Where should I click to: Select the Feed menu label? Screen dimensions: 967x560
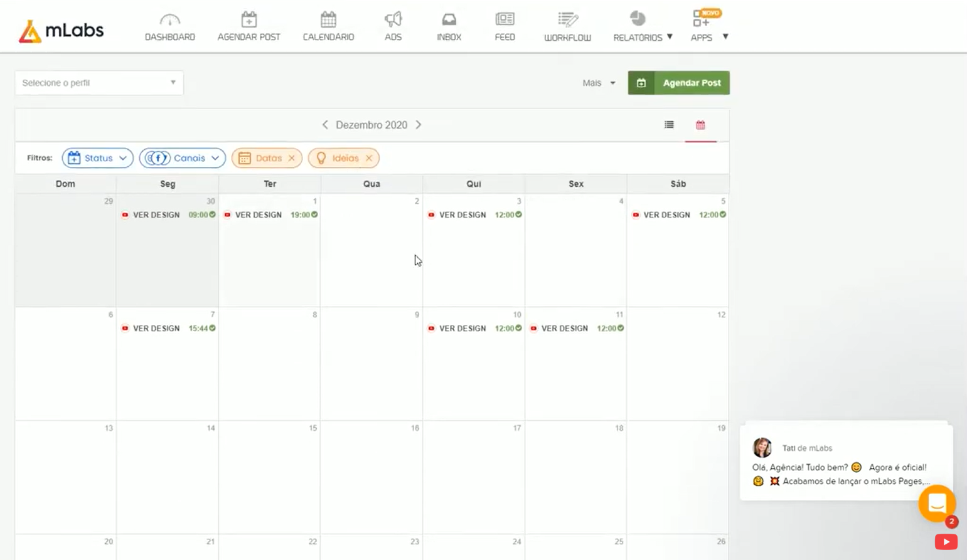click(x=505, y=37)
